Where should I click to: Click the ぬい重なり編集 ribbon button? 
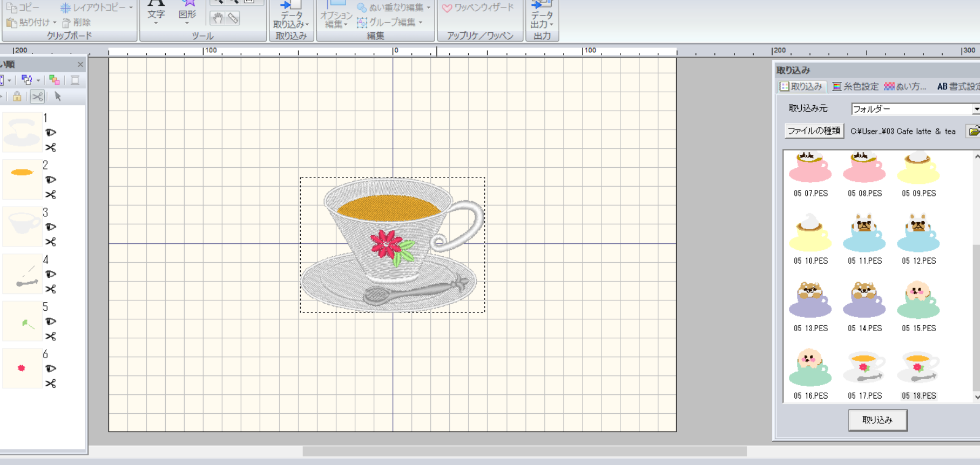tap(390, 8)
